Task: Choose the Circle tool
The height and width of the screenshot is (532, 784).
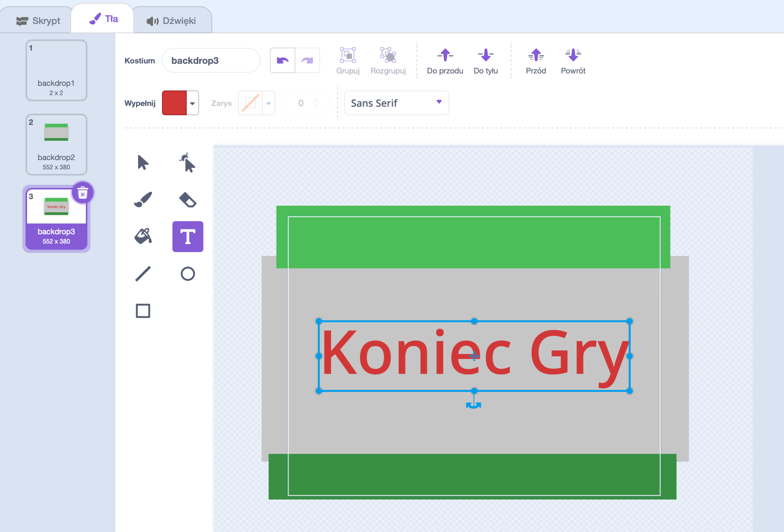Action: pyautogui.click(x=187, y=274)
